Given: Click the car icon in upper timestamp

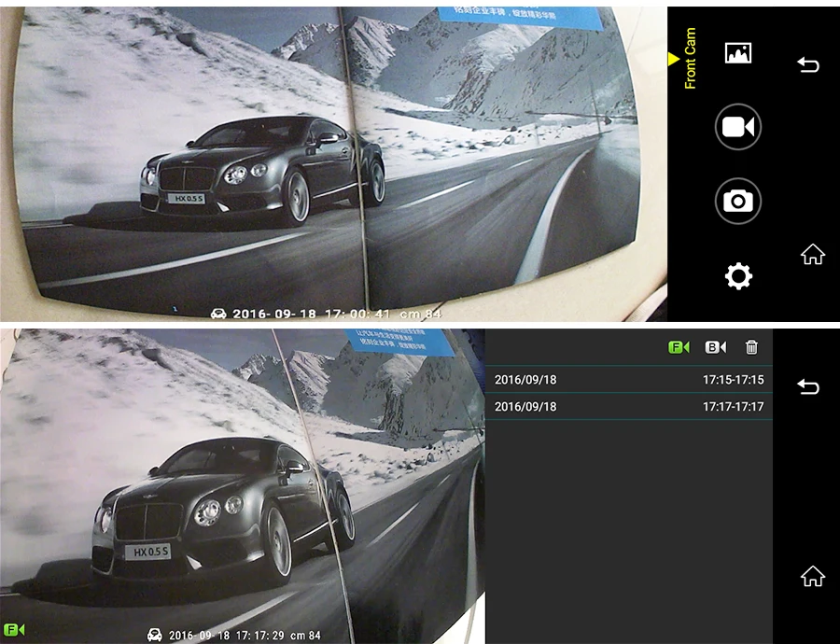Looking at the screenshot, I should (x=218, y=314).
